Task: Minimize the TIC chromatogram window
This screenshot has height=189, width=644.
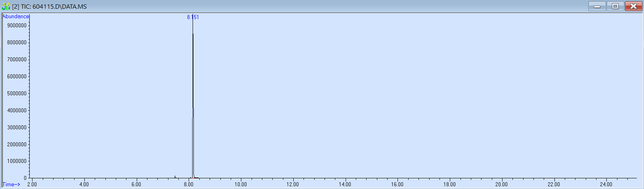Action: (x=597, y=6)
